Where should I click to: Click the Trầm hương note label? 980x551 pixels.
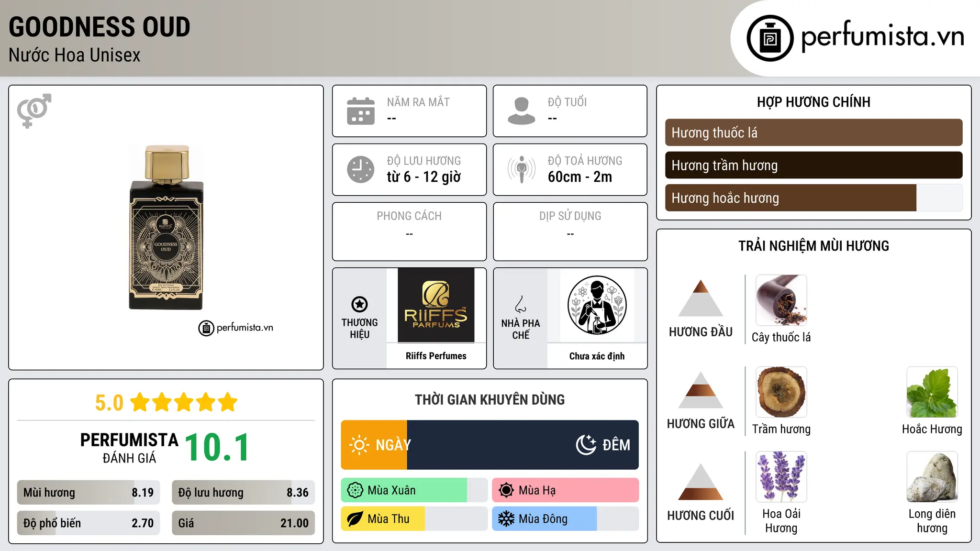click(781, 429)
